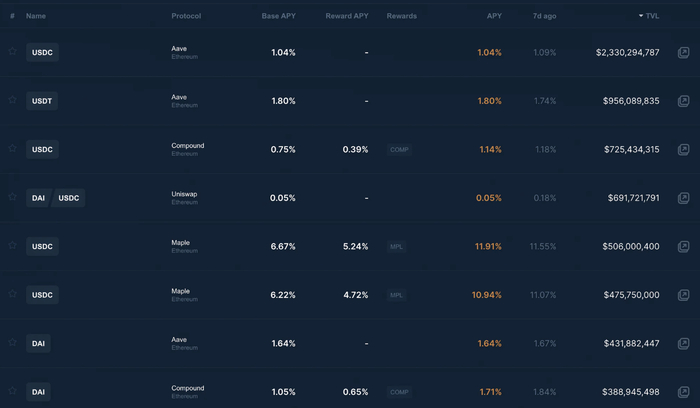Toggle favorite star on Uniswap DAI/USDC row
The width and height of the screenshot is (700, 408).
[12, 197]
